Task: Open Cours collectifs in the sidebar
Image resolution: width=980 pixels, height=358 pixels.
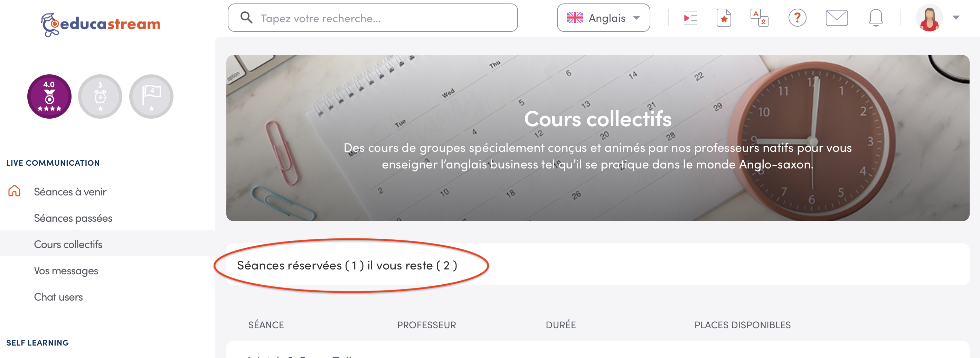Action: coord(68,244)
